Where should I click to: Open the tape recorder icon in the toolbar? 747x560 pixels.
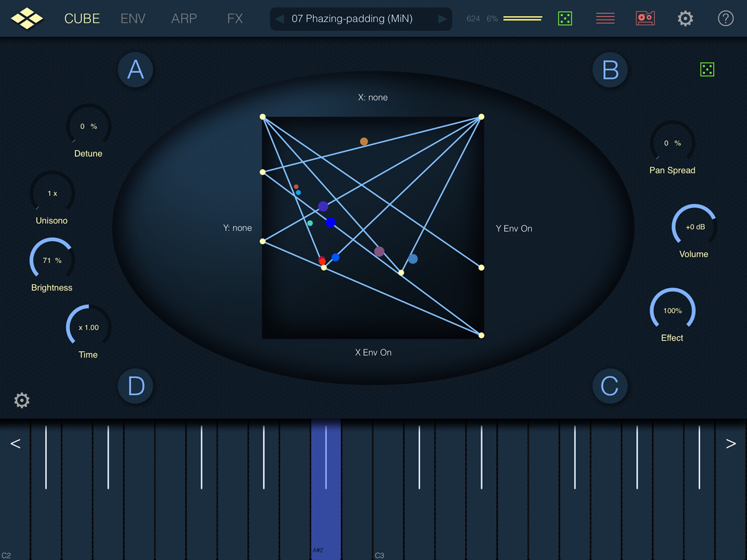pos(645,18)
